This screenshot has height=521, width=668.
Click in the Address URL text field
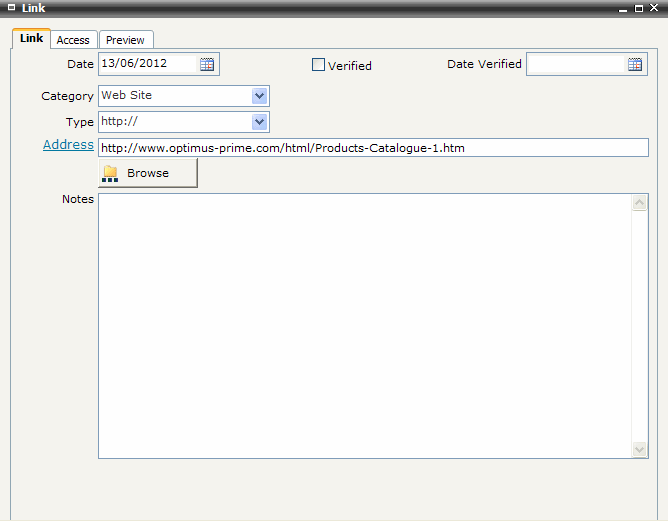pos(372,148)
